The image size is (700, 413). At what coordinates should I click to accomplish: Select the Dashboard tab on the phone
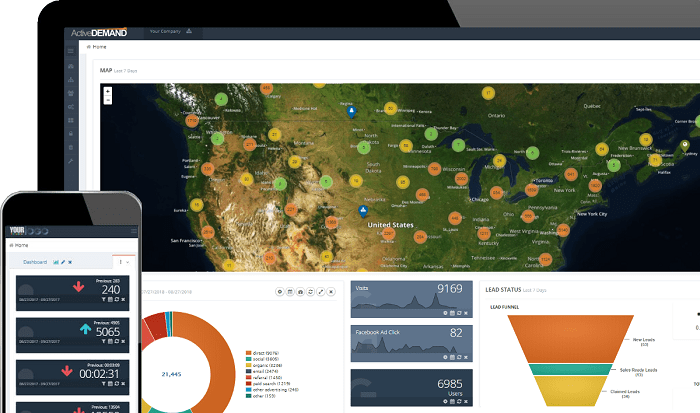36,262
